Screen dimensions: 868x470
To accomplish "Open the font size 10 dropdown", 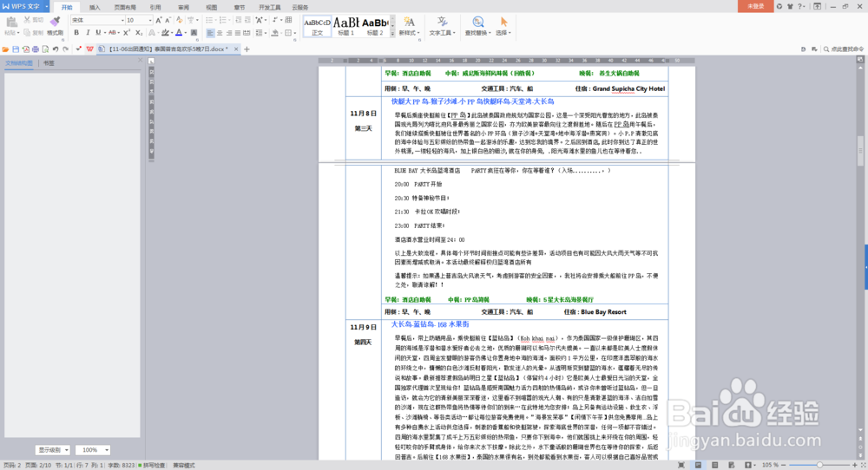I will click(150, 21).
